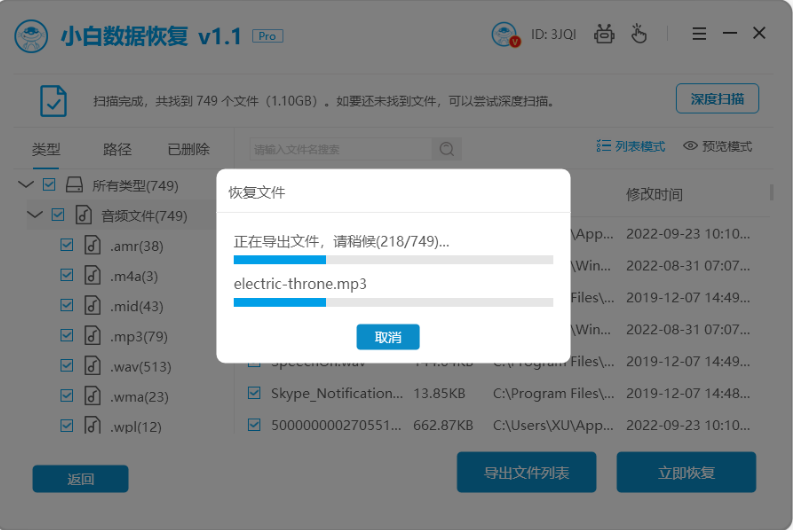Open the robot customer service icon

(603, 34)
